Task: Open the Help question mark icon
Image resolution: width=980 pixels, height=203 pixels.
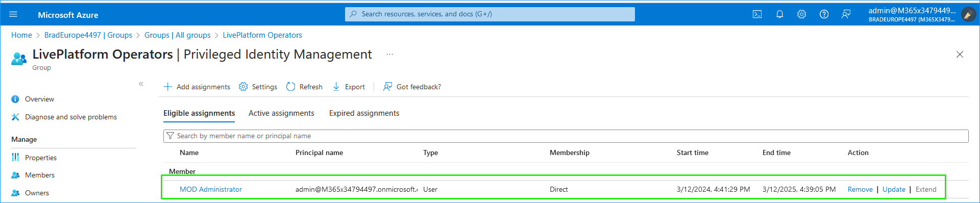Action: coord(824,14)
